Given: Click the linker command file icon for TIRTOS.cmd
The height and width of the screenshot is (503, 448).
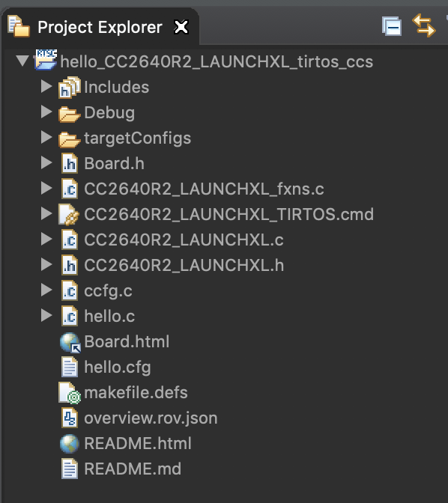Looking at the screenshot, I should tap(69, 215).
